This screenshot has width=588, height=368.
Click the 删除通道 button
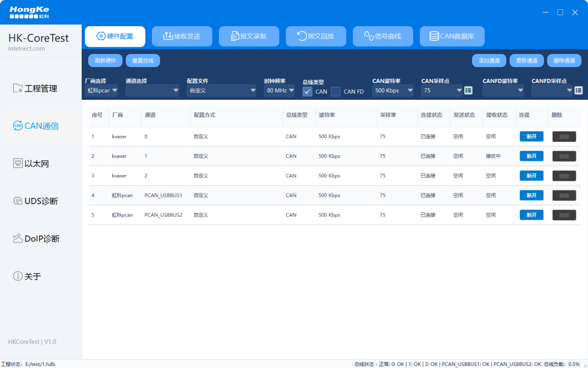[x=564, y=61]
